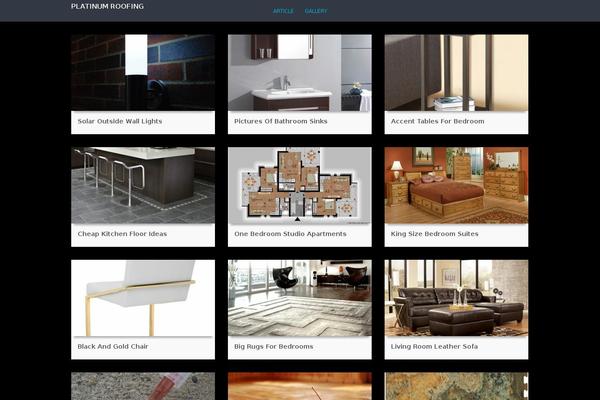
Task: Click the Pictures Of Bathroom Sinks caption
Action: click(x=280, y=121)
